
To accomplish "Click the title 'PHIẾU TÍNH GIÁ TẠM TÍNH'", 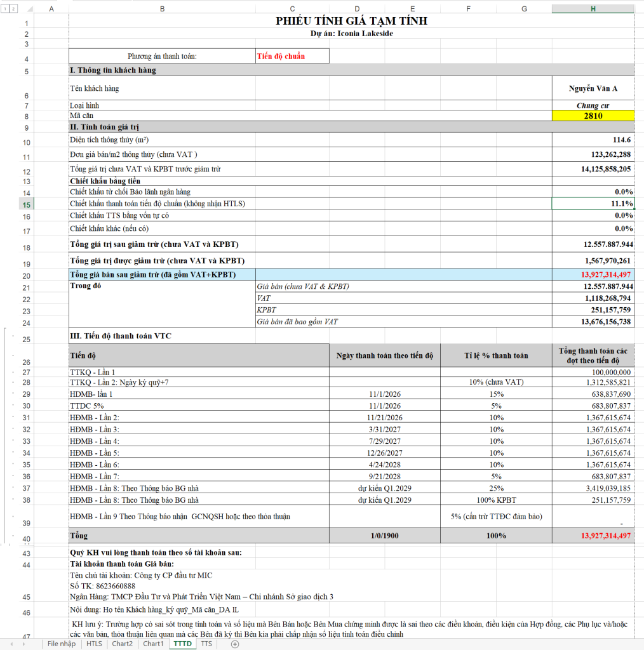I will coord(352,21).
